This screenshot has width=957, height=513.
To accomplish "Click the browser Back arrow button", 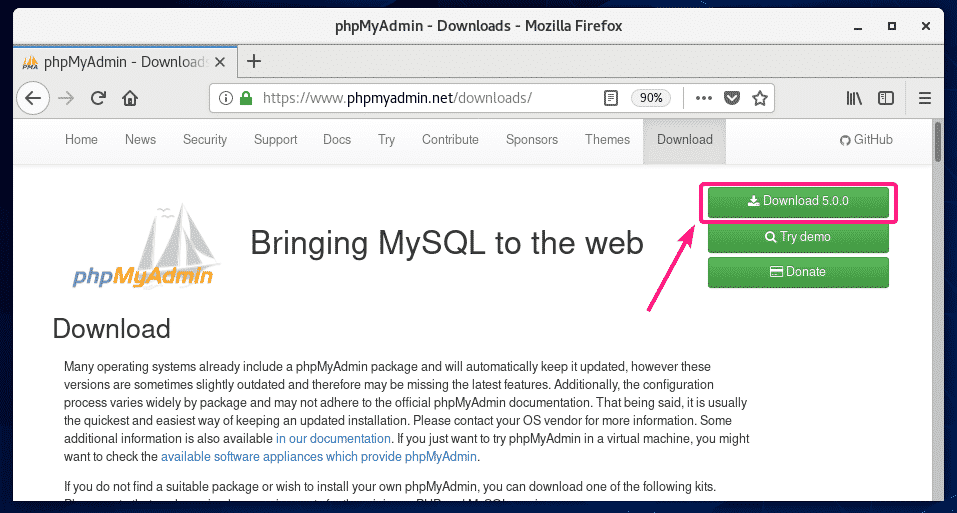I will (x=33, y=98).
